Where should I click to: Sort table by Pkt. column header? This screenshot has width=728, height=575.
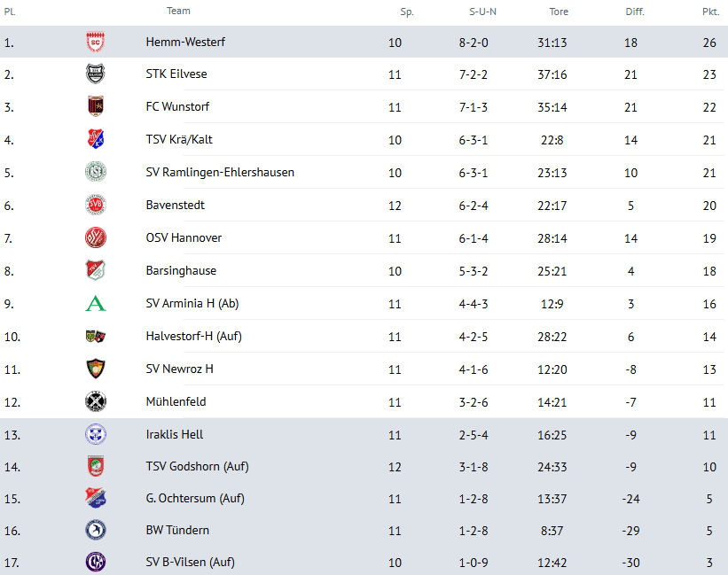click(709, 12)
